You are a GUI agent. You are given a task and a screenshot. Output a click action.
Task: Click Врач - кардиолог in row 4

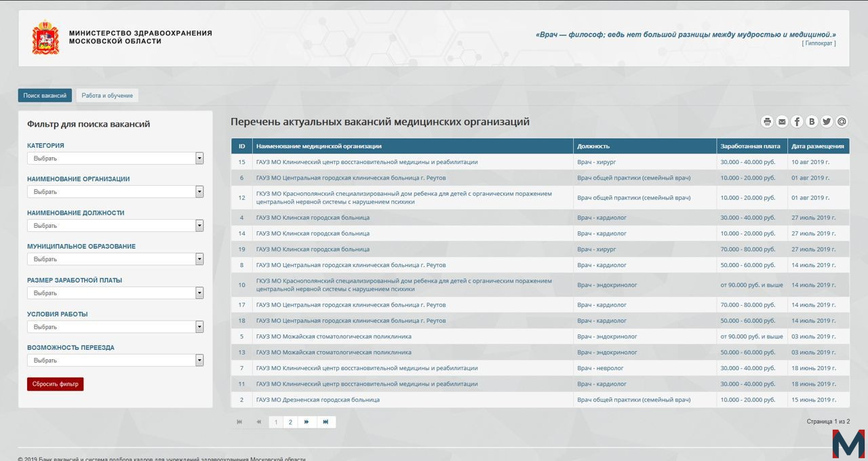pyautogui.click(x=601, y=218)
